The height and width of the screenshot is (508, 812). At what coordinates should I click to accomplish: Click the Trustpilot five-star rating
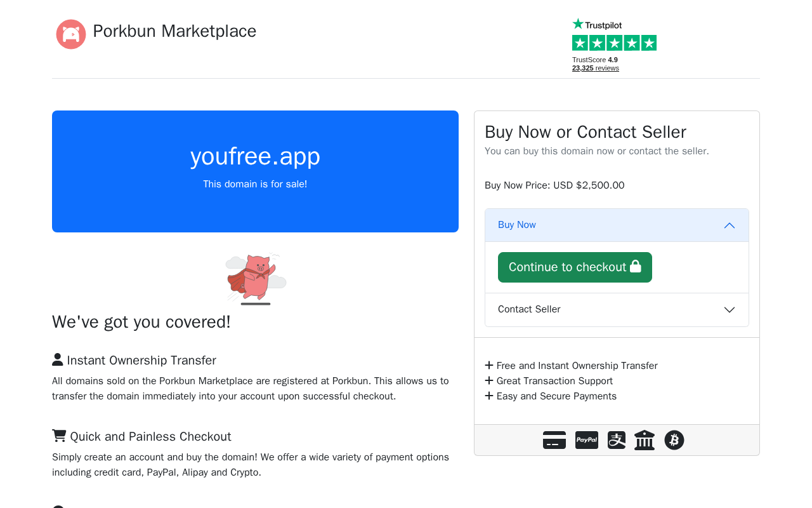[614, 43]
